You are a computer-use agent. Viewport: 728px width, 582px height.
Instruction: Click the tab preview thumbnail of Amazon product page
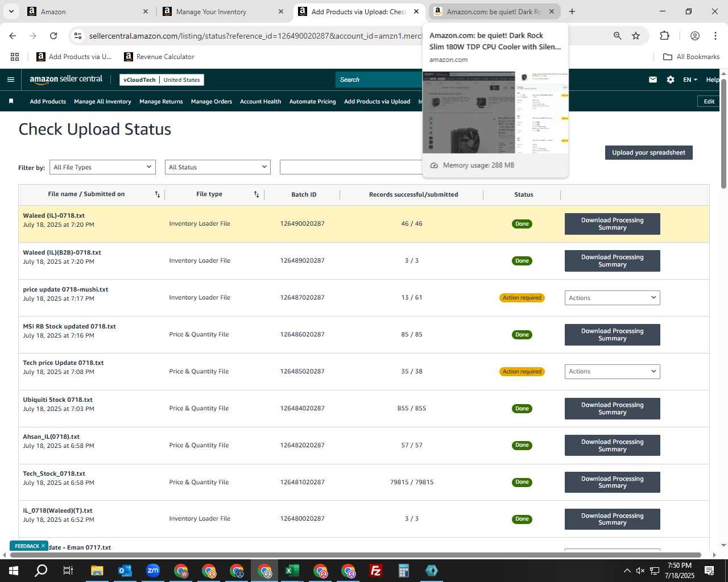(x=495, y=112)
